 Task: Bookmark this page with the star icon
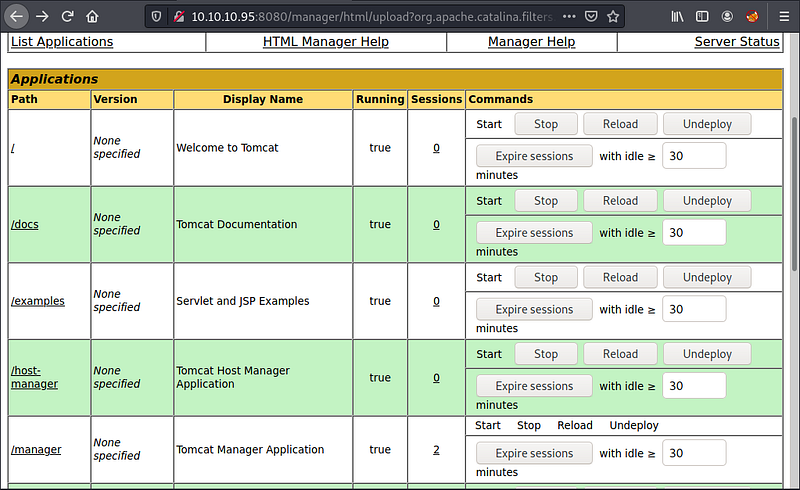613,17
